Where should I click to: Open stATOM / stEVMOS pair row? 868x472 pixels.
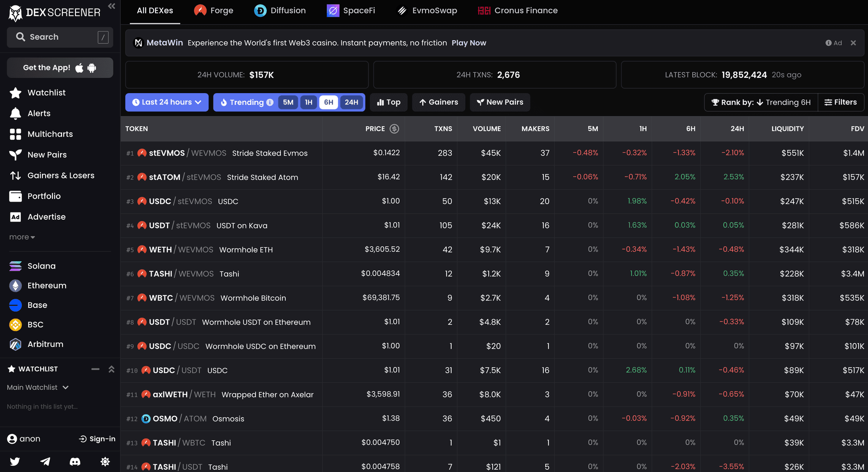click(x=494, y=177)
